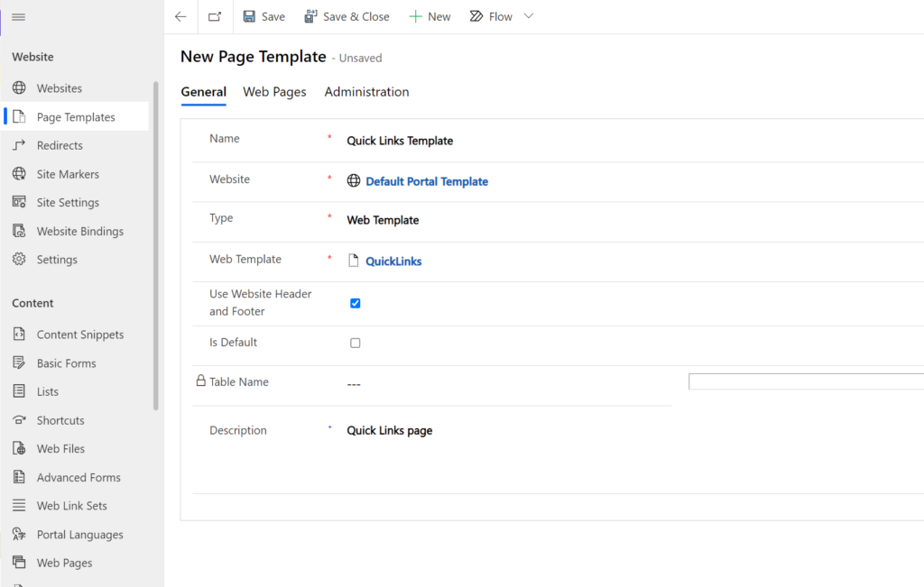Viewport: 924px width, 587px height.
Task: Click the sidebar vertical scrollbar
Action: pos(155,245)
